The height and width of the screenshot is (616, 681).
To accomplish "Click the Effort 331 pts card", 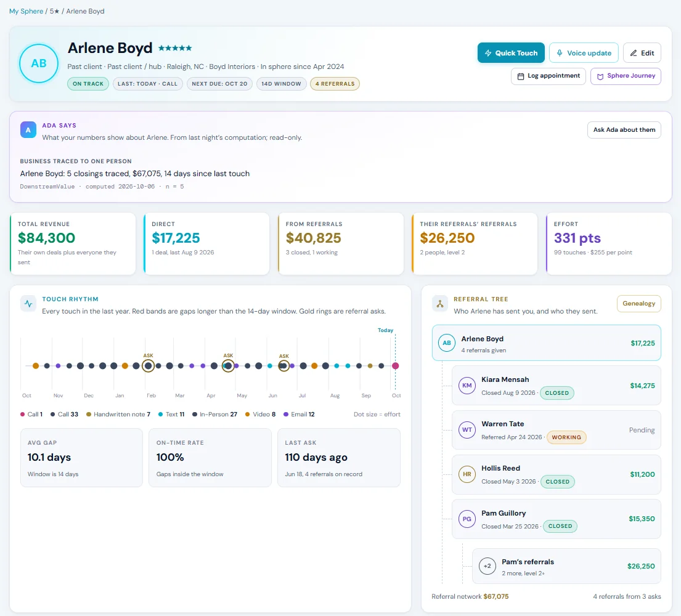I will tap(609, 243).
